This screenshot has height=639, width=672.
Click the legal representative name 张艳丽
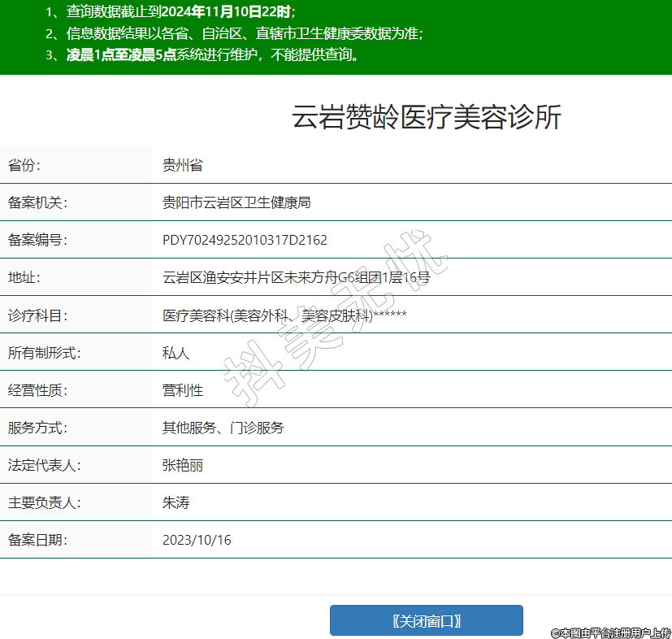[182, 466]
